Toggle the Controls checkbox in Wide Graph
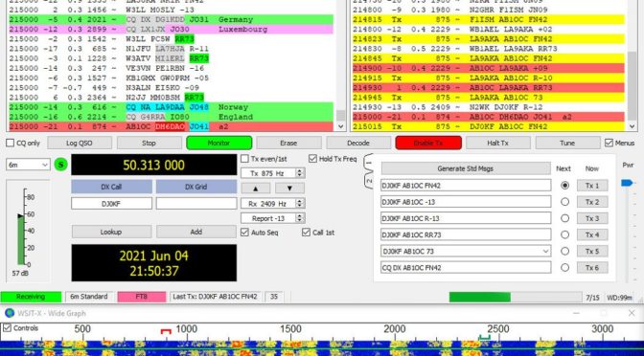 click(x=7, y=328)
